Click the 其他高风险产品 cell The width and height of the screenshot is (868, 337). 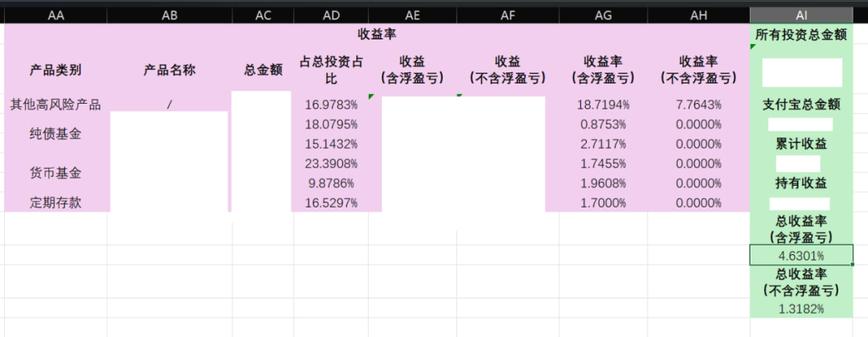click(55, 105)
